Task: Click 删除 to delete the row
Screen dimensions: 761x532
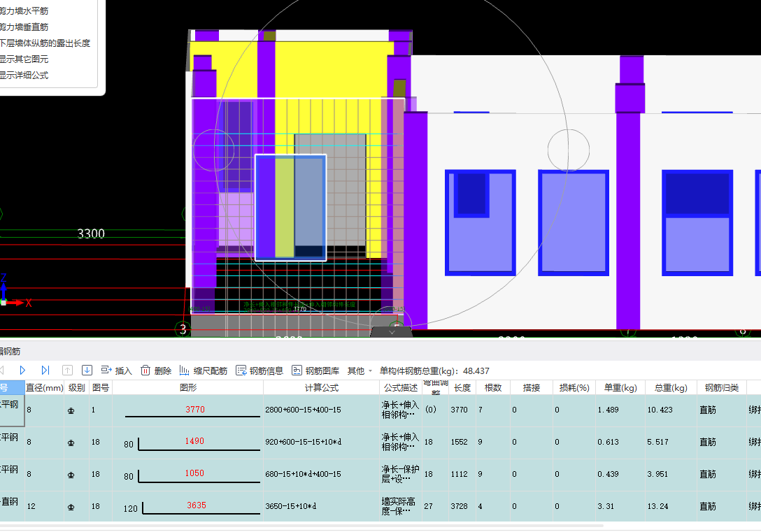Action: 156,371
